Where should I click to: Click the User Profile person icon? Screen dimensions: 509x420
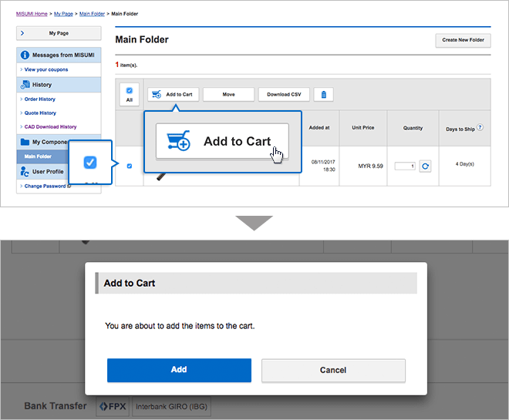(25, 171)
